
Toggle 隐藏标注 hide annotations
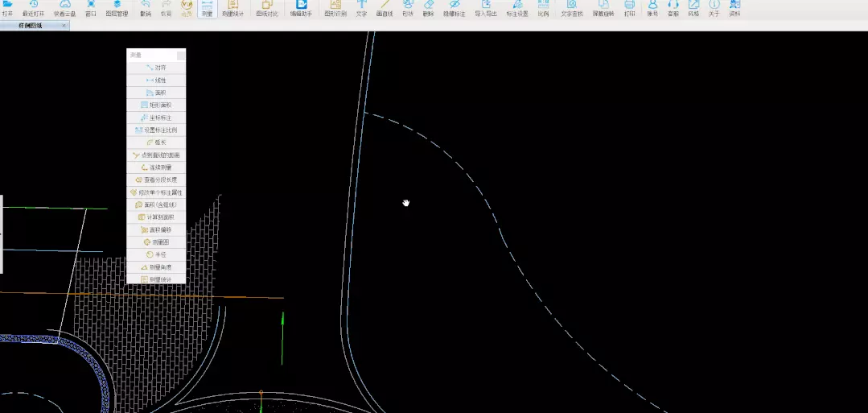pos(454,8)
